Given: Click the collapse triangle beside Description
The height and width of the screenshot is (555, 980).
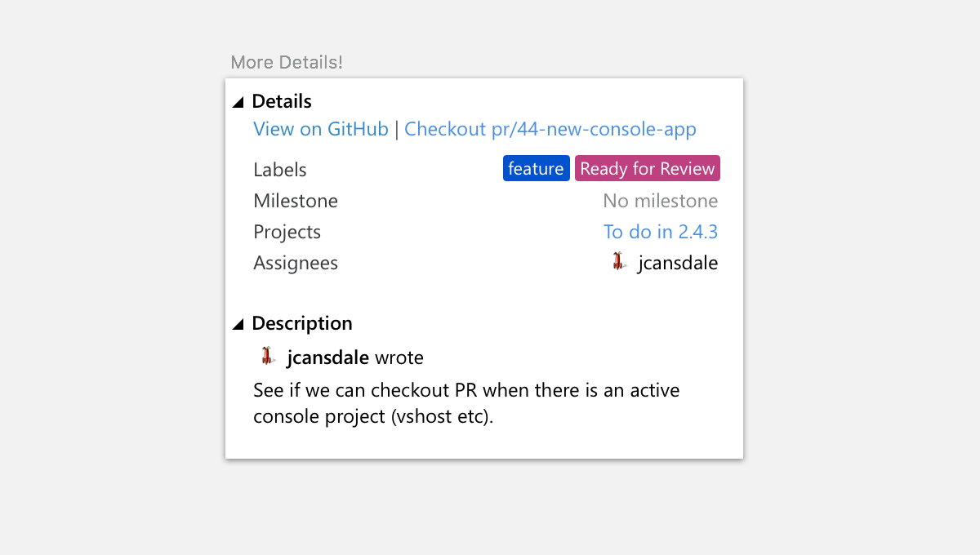Looking at the screenshot, I should pos(238,323).
